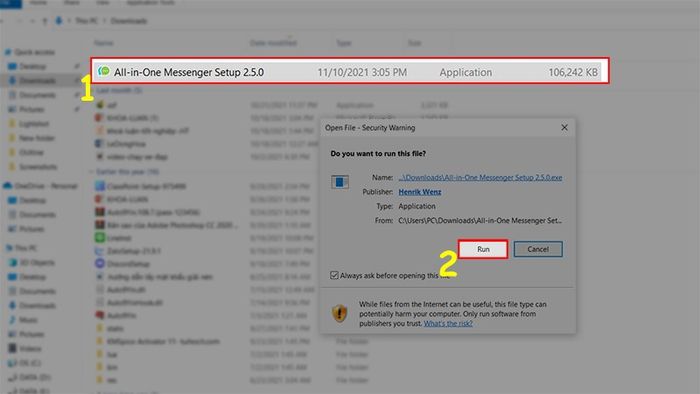Screen dimensions: 700x394
Task: Open the New folder item in sidebar
Action: tap(37, 138)
